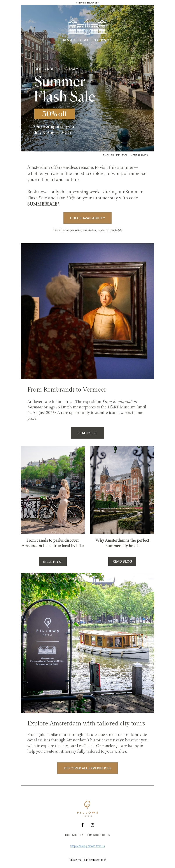Switch language to Deutsch
The image size is (175, 868).
tap(122, 155)
